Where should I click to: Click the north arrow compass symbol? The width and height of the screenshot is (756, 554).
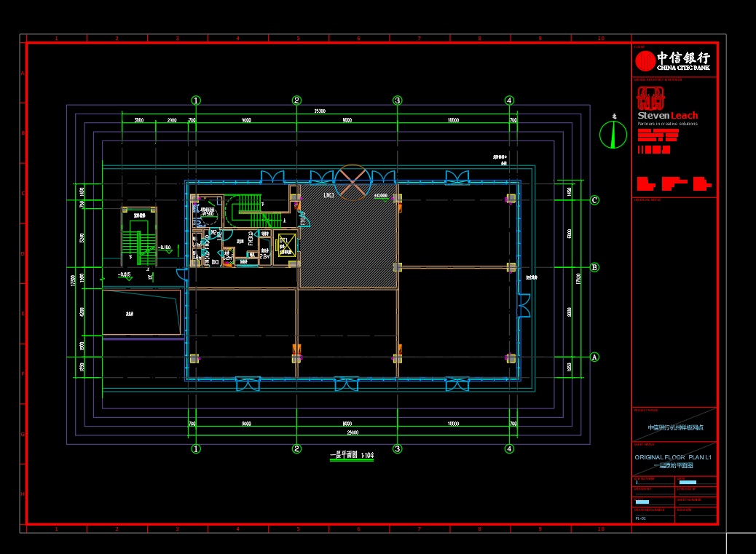[x=613, y=134]
